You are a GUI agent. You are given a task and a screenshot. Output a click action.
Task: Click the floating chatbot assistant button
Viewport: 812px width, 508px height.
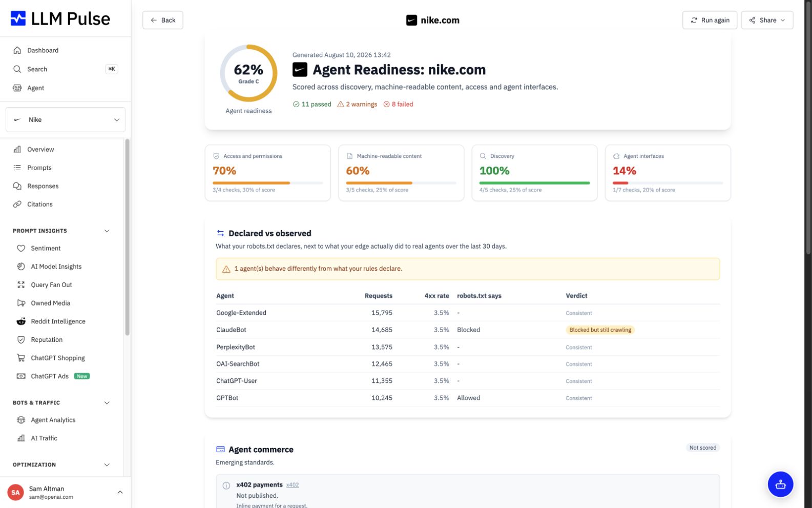pos(780,484)
